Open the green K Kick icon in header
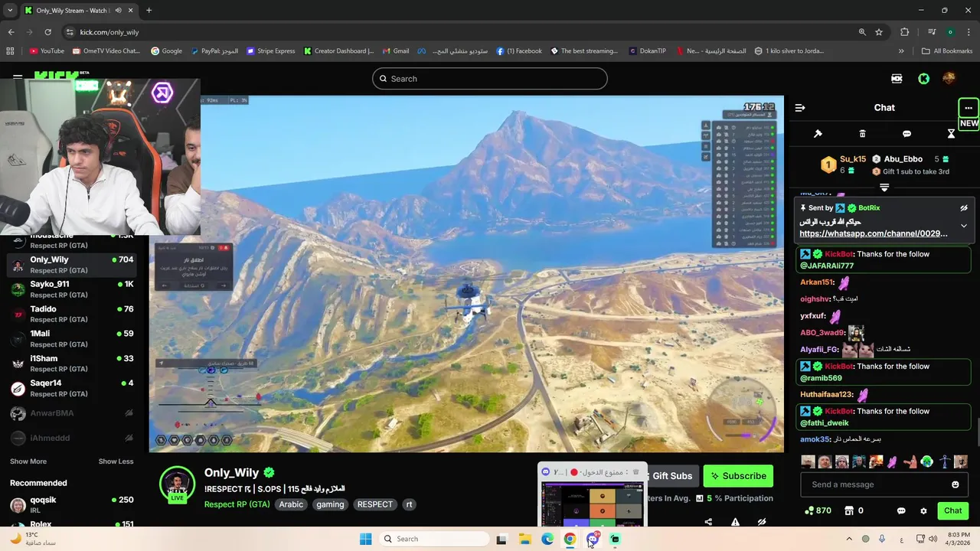980x551 pixels. 924,79
